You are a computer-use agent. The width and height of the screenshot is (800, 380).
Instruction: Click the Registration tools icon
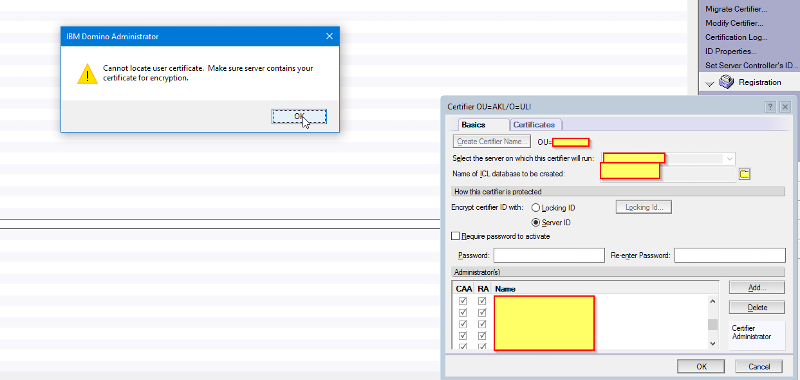(x=726, y=82)
